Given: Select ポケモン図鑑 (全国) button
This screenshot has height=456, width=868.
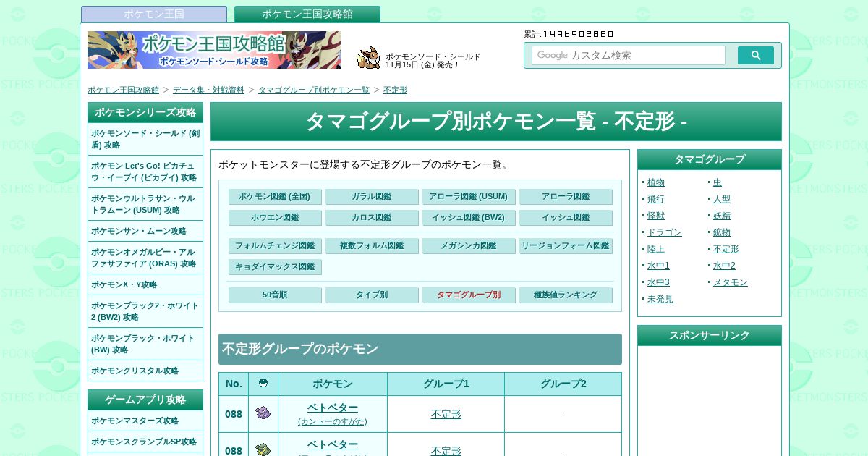Looking at the screenshot, I should point(275,196).
